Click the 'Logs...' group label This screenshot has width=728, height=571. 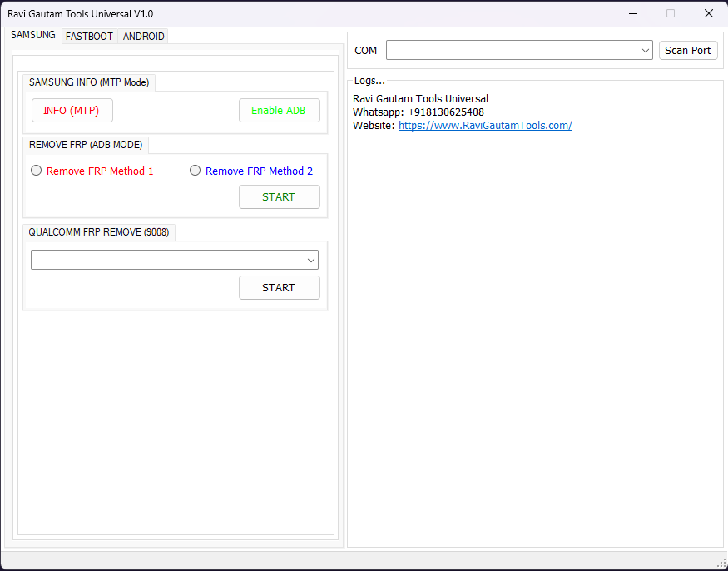pyautogui.click(x=369, y=81)
